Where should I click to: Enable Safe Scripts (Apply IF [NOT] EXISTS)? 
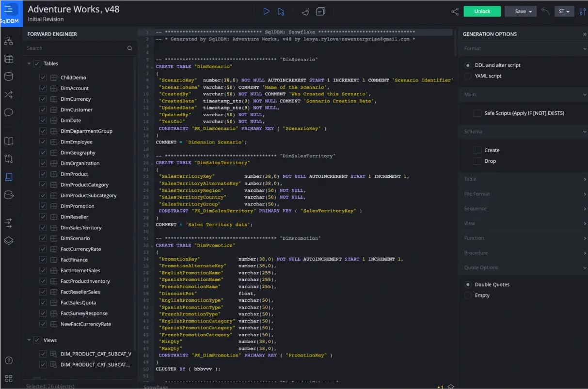(x=477, y=113)
